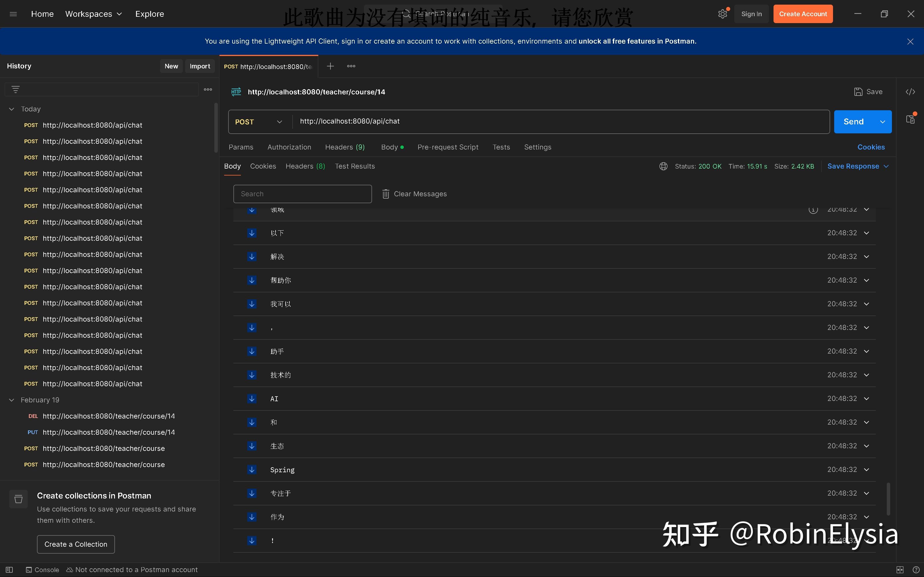924x577 pixels.
Task: Open the hamburger menu icon
Action: (13, 14)
